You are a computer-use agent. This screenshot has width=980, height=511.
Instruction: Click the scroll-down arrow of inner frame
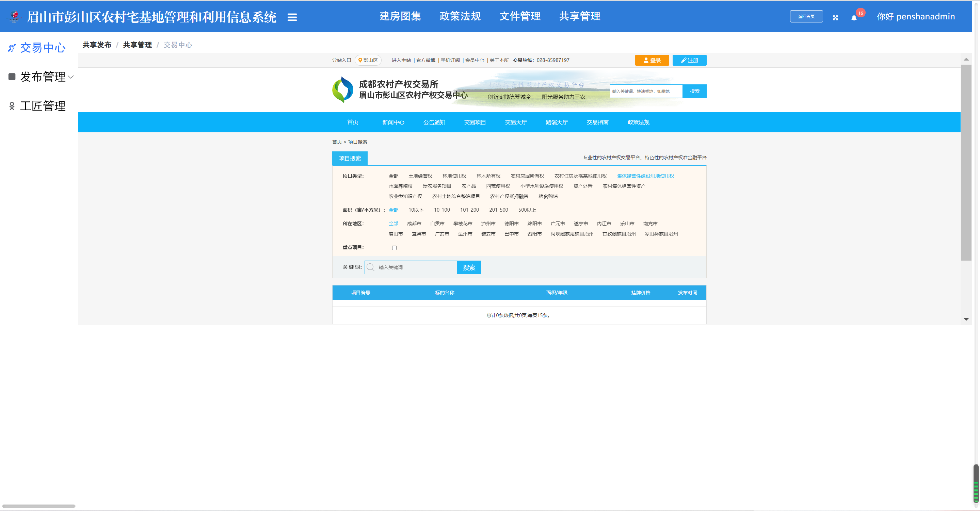point(966,319)
